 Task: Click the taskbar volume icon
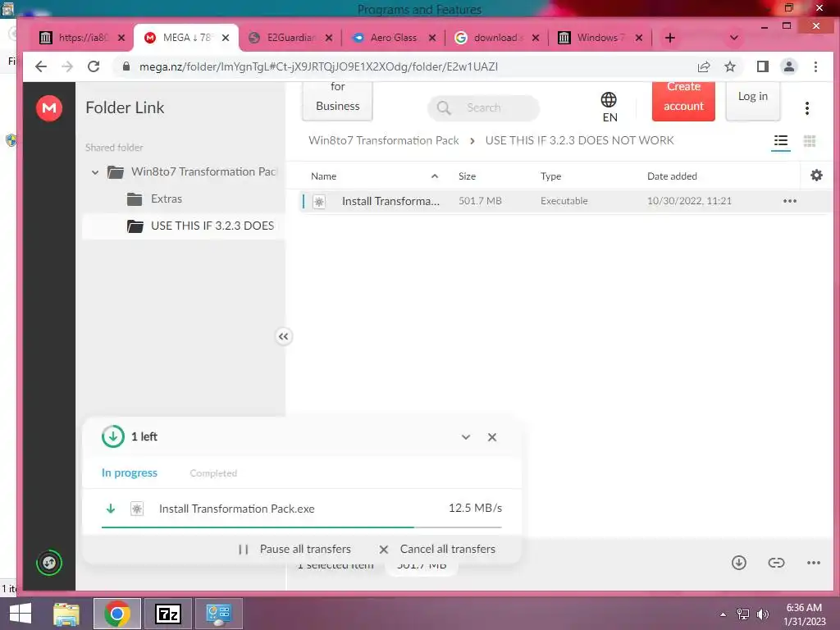pyautogui.click(x=762, y=614)
